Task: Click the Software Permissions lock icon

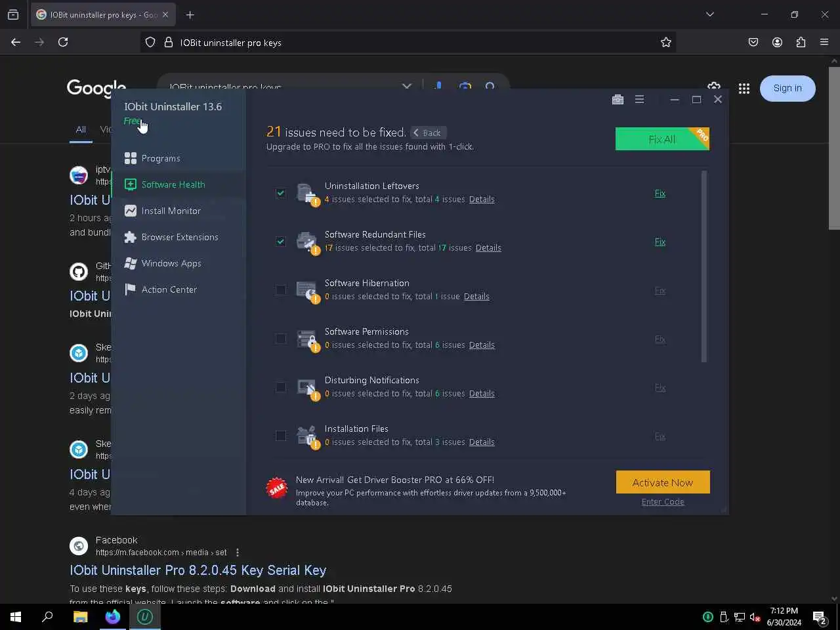Action: pos(307,339)
